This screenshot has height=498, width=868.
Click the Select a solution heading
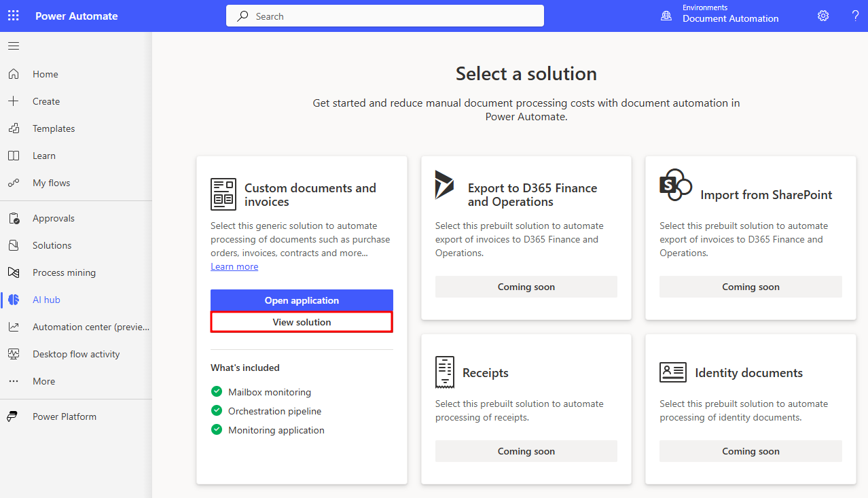pyautogui.click(x=526, y=73)
